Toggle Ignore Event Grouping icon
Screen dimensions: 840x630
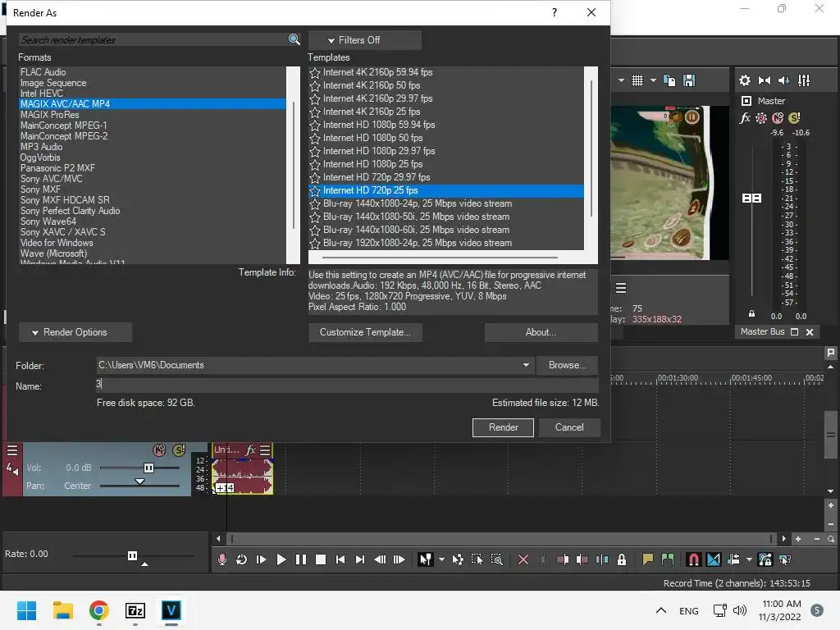click(x=785, y=559)
